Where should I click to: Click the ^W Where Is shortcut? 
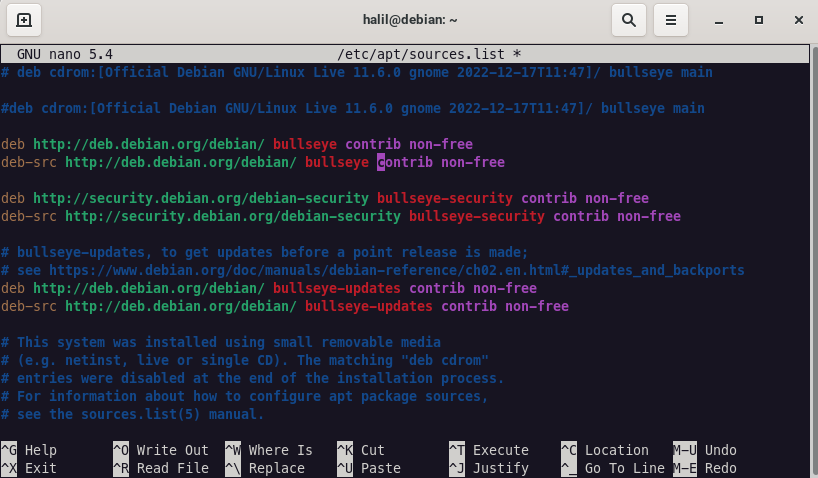(269, 450)
